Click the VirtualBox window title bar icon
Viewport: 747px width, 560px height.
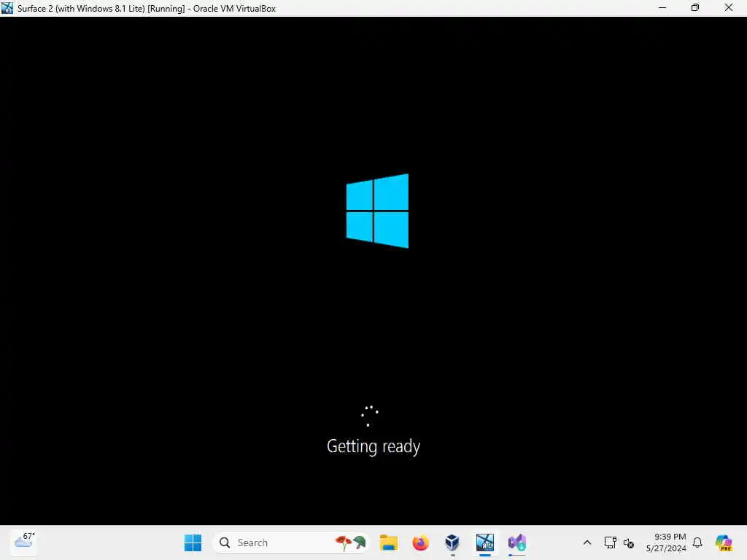click(x=7, y=8)
